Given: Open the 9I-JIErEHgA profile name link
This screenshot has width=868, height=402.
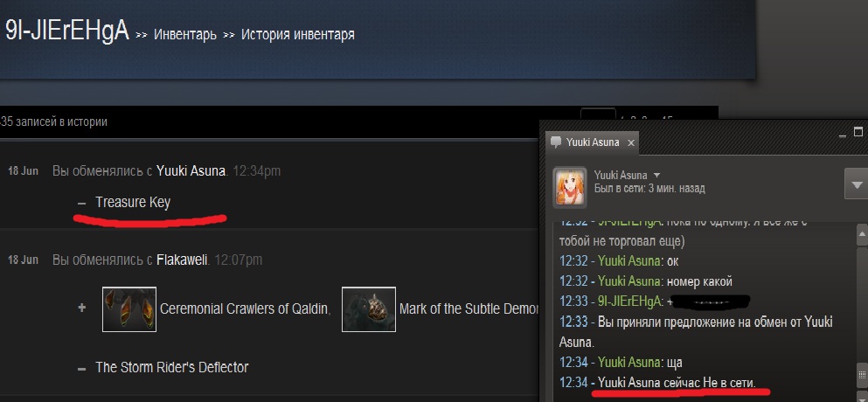Looking at the screenshot, I should [x=67, y=31].
